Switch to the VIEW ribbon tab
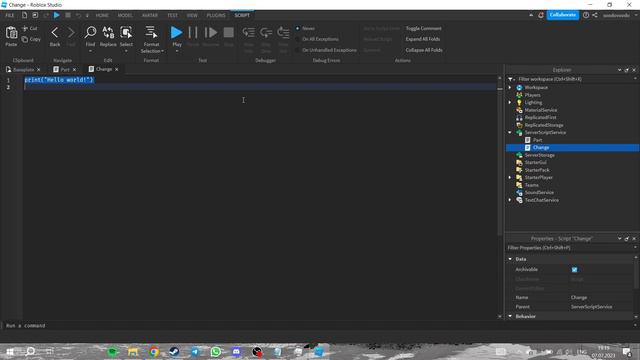The width and height of the screenshot is (640, 360). (x=192, y=16)
